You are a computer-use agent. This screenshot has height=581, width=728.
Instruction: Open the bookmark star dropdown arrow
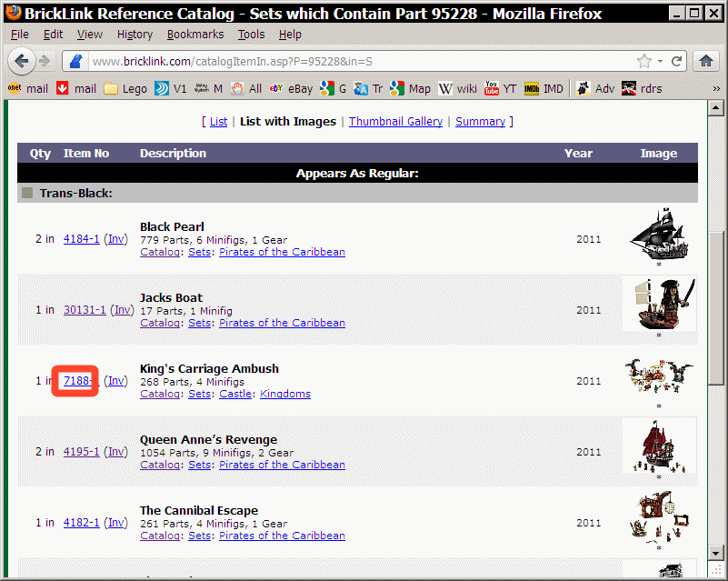pos(660,61)
